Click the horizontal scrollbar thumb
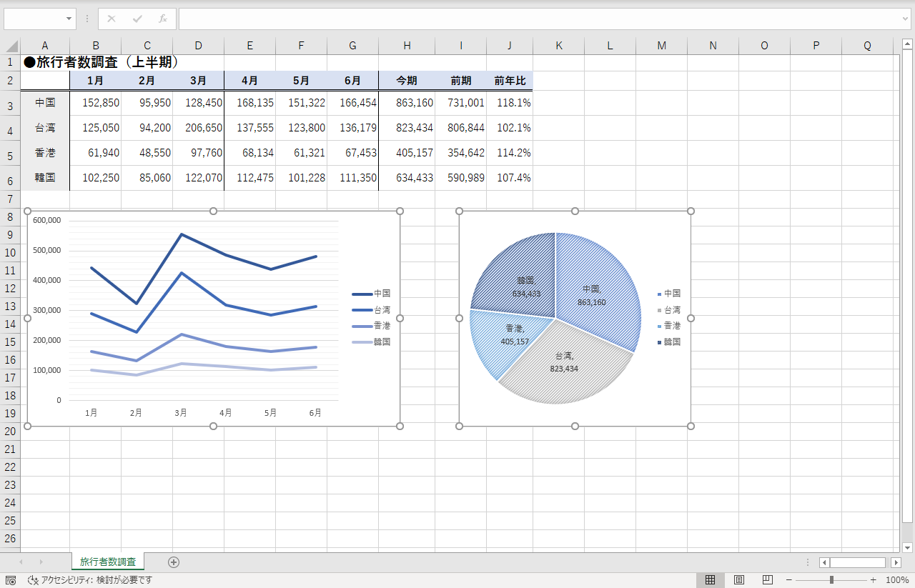 pyautogui.click(x=857, y=562)
